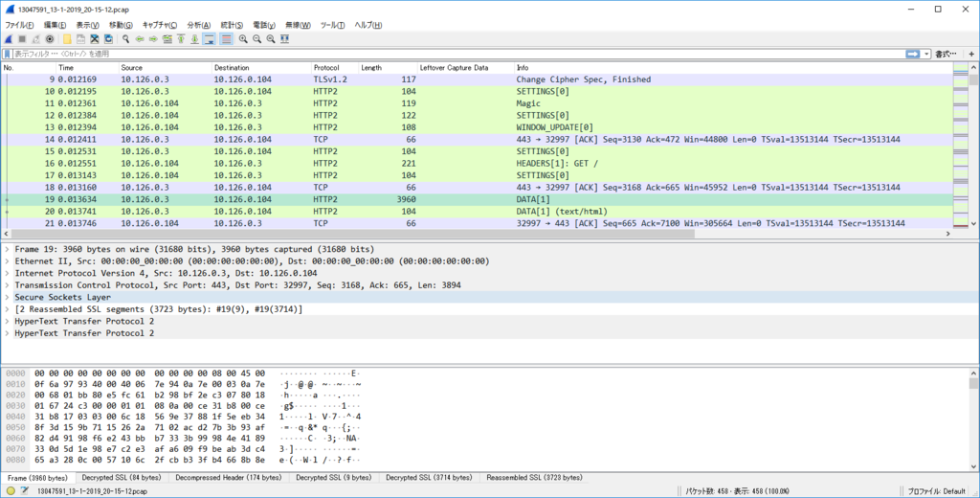Expand the Reassembled SSL segments row
This screenshot has height=498, width=980.
7,309
